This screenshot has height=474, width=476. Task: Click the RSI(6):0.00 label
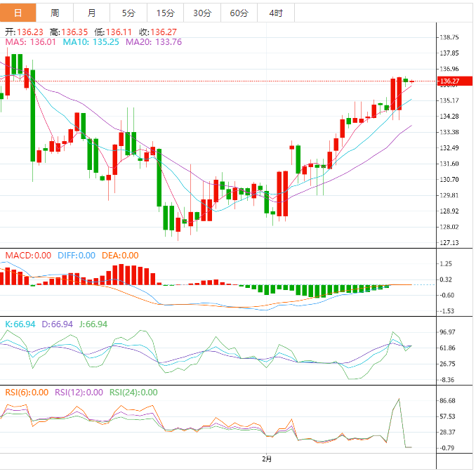[x=27, y=393]
